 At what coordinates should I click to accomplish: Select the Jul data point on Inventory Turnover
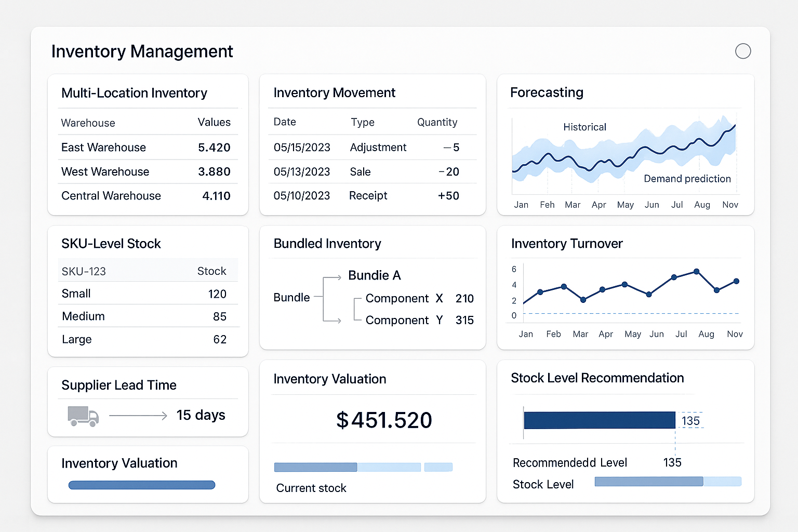pos(674,277)
